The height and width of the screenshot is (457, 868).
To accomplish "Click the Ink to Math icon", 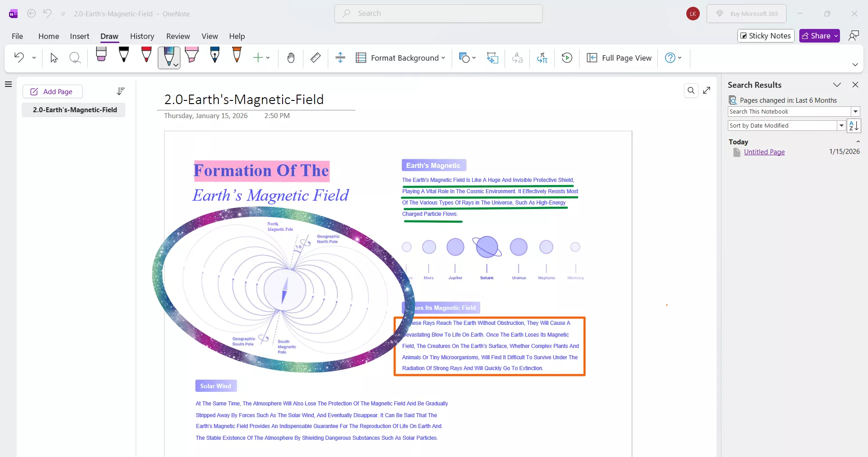I will pyautogui.click(x=542, y=58).
